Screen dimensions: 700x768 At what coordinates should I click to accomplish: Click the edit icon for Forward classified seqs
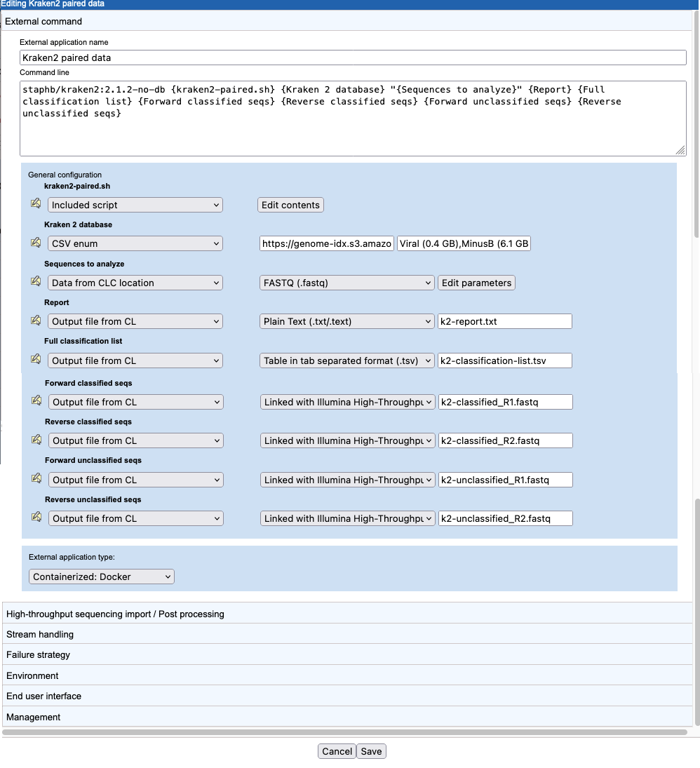(36, 400)
